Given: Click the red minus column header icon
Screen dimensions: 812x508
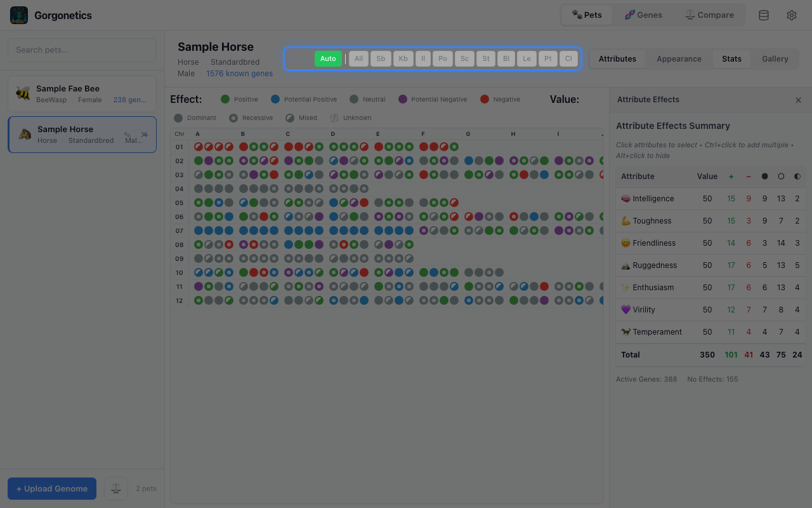Looking at the screenshot, I should tap(749, 177).
